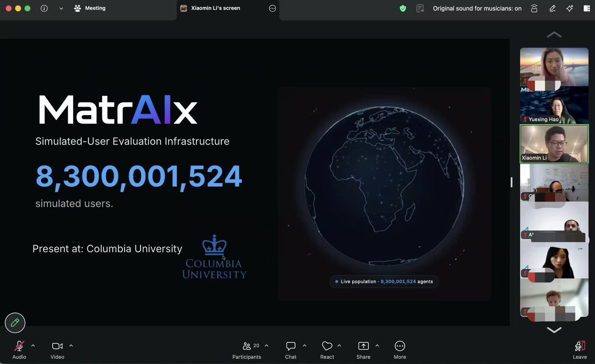Expand video settings caret
Image resolution: width=595 pixels, height=364 pixels.
[71, 346]
